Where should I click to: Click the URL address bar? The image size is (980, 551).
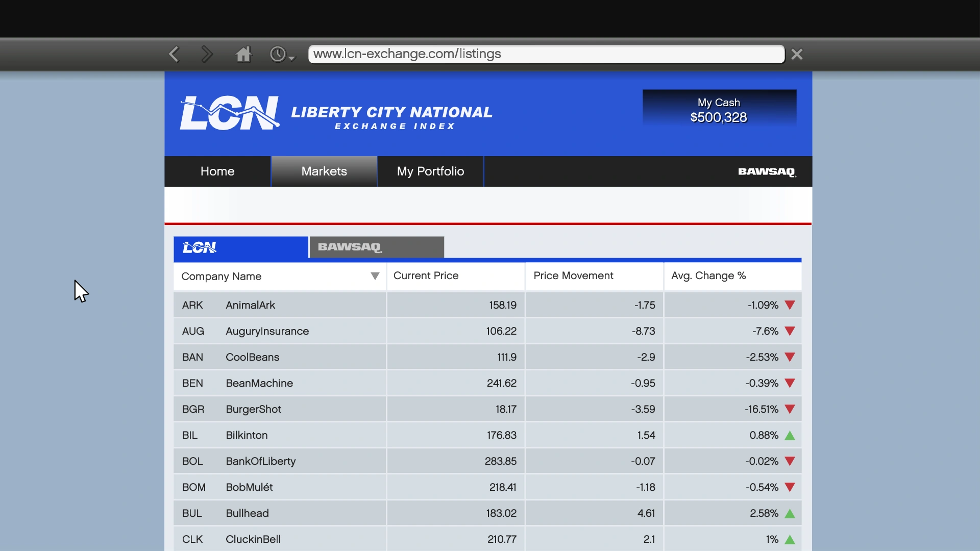click(x=546, y=54)
